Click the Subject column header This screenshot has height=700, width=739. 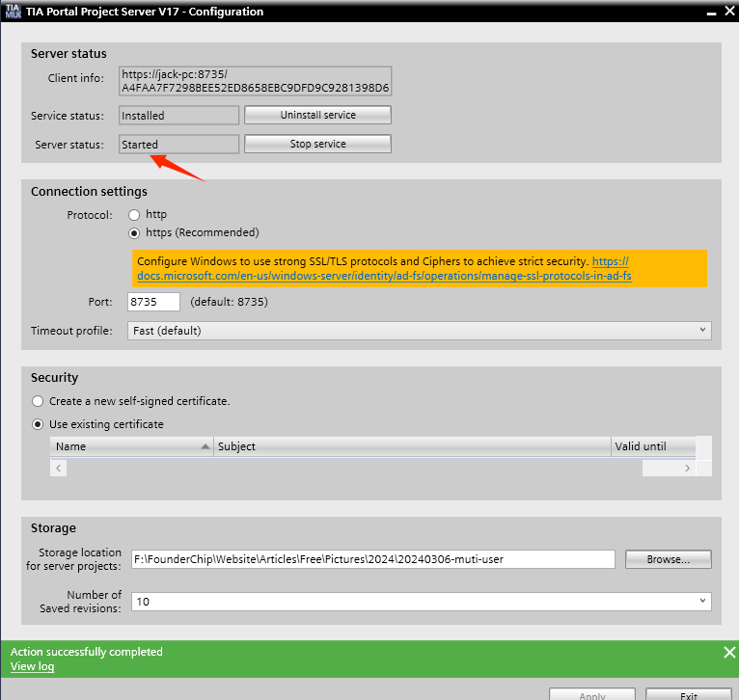pyautogui.click(x=412, y=446)
